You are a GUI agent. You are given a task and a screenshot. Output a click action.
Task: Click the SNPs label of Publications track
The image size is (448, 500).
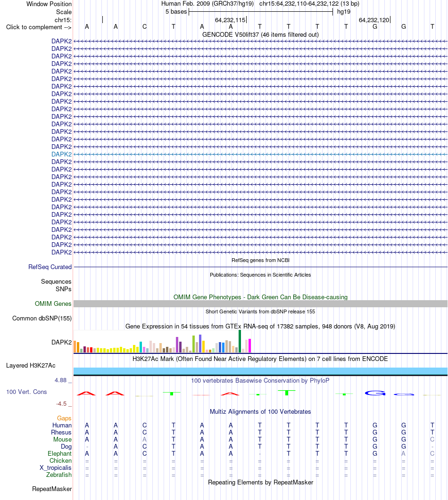64,289
